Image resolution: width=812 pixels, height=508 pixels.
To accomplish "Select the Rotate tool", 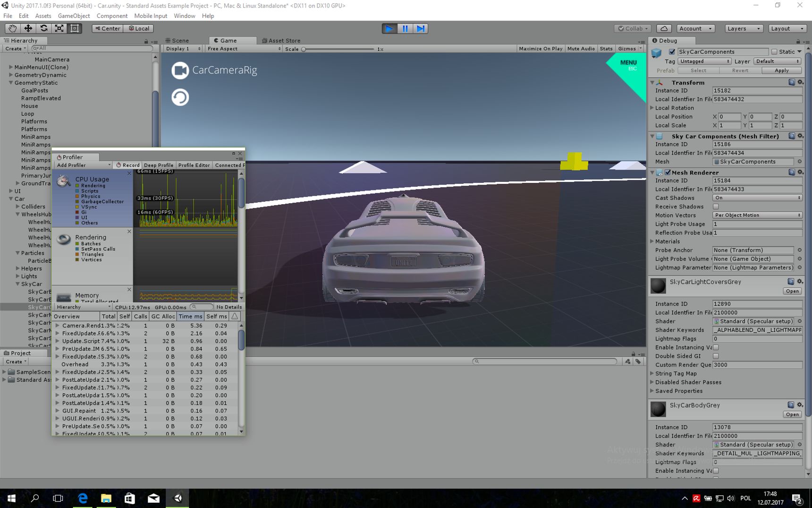I will [43, 28].
